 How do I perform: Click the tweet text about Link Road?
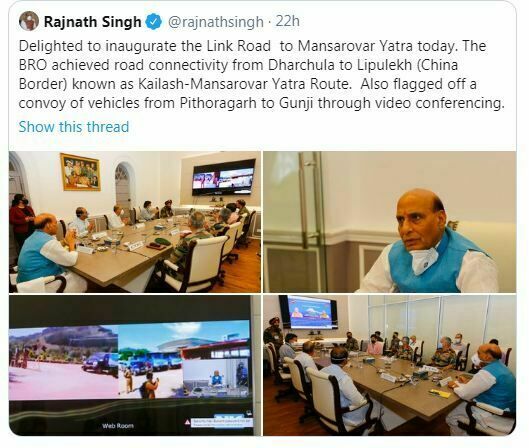(261, 75)
